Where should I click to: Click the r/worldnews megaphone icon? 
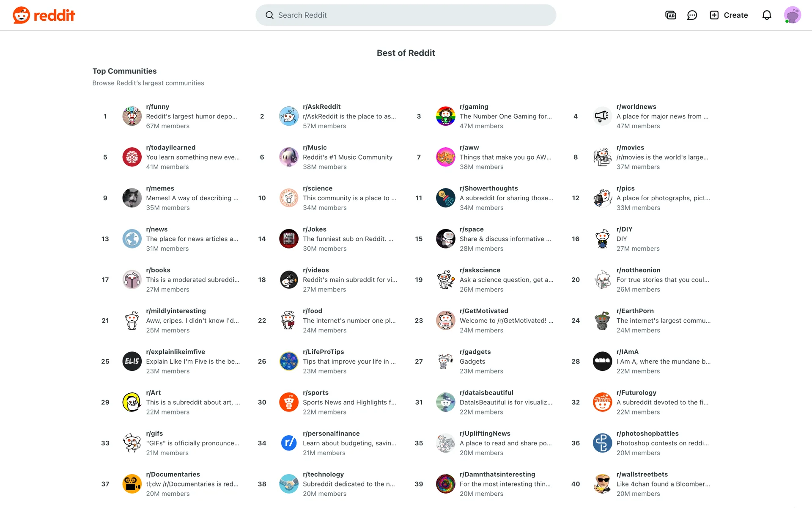[x=602, y=116]
